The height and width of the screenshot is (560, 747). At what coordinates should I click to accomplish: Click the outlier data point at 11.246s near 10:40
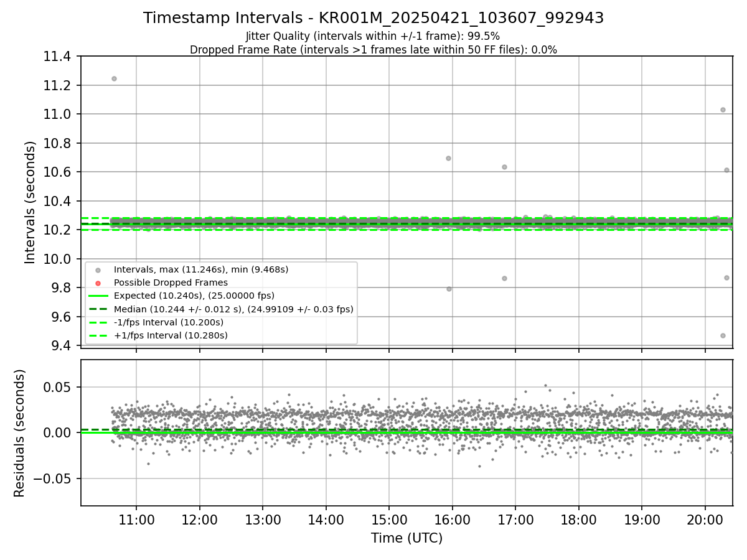pos(114,78)
